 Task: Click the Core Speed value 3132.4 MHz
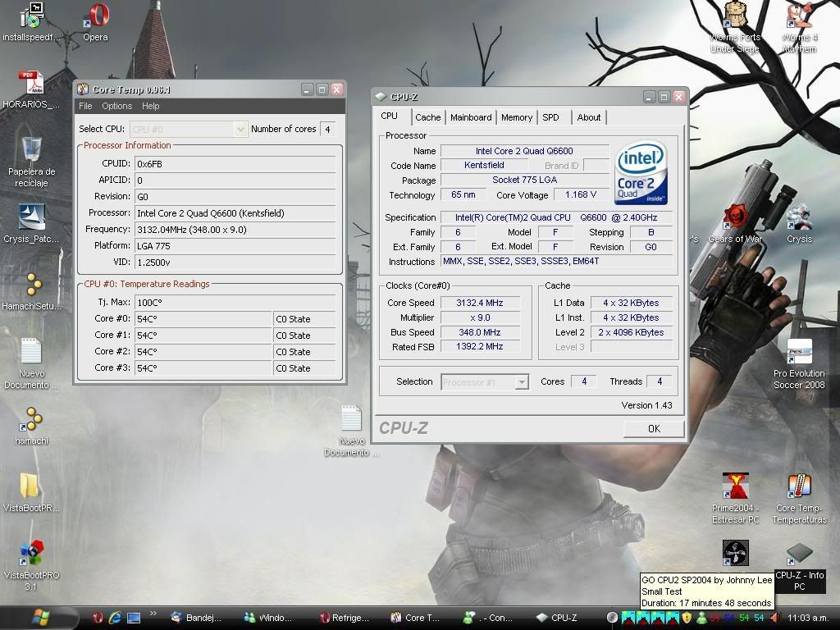click(480, 303)
